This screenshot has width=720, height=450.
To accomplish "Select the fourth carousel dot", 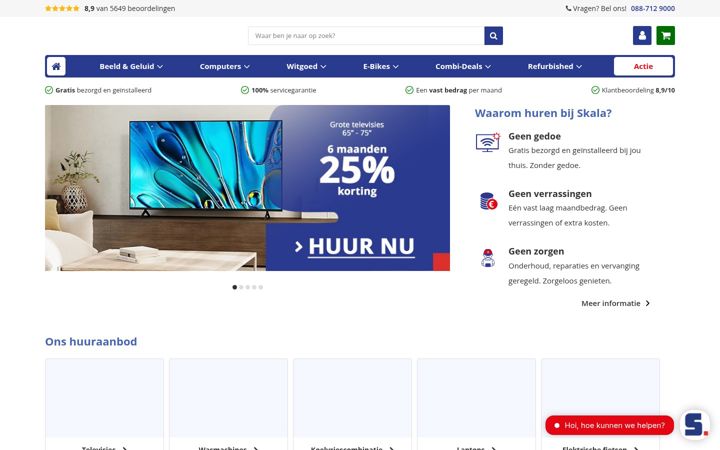I will [x=254, y=287].
